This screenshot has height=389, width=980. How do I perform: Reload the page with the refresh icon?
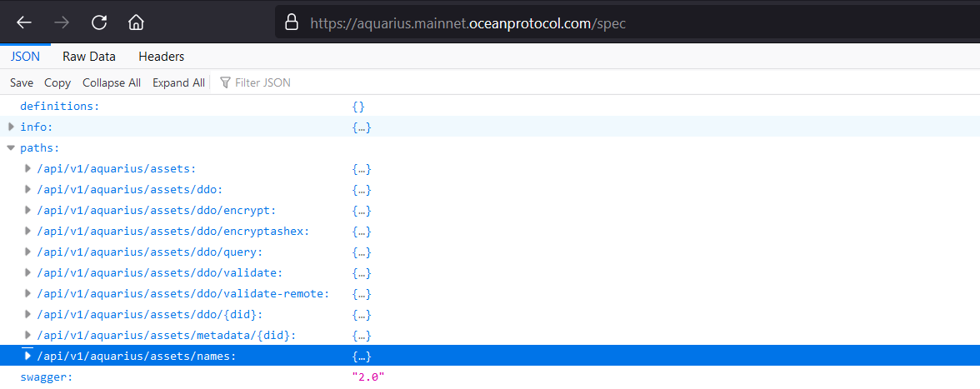click(x=98, y=23)
